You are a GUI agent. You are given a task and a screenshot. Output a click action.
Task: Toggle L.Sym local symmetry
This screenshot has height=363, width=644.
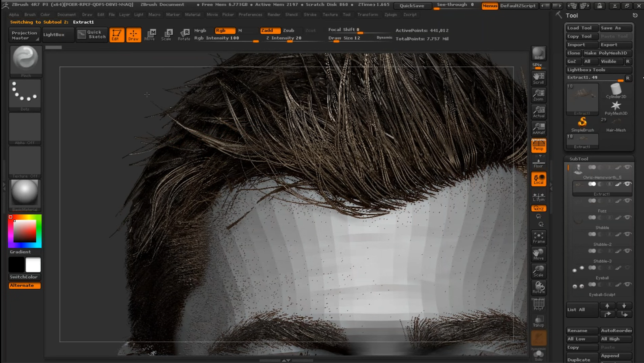pos(539,197)
